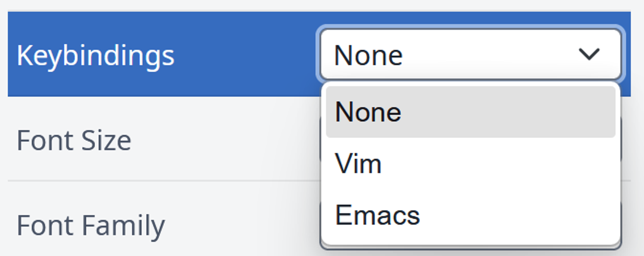The width and height of the screenshot is (644, 256).
Task: Select Emacs from the Keybindings dropdown
Action: (377, 214)
